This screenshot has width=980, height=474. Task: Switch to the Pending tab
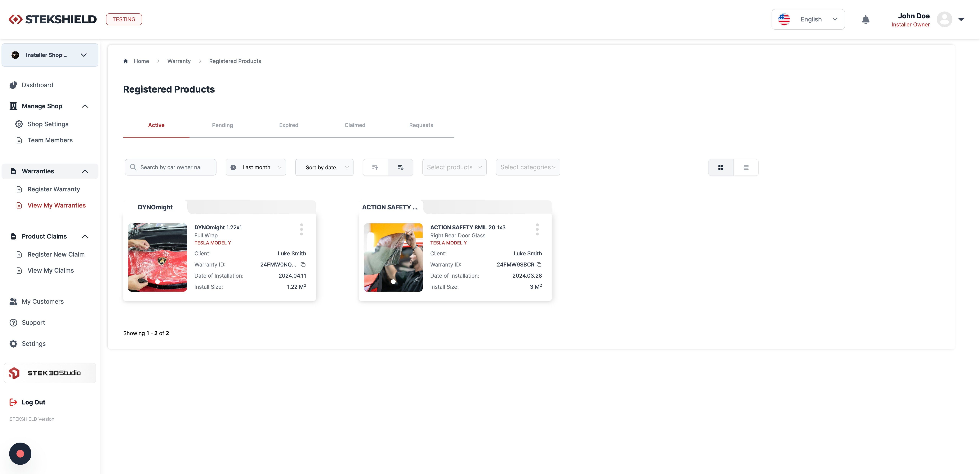pos(223,125)
